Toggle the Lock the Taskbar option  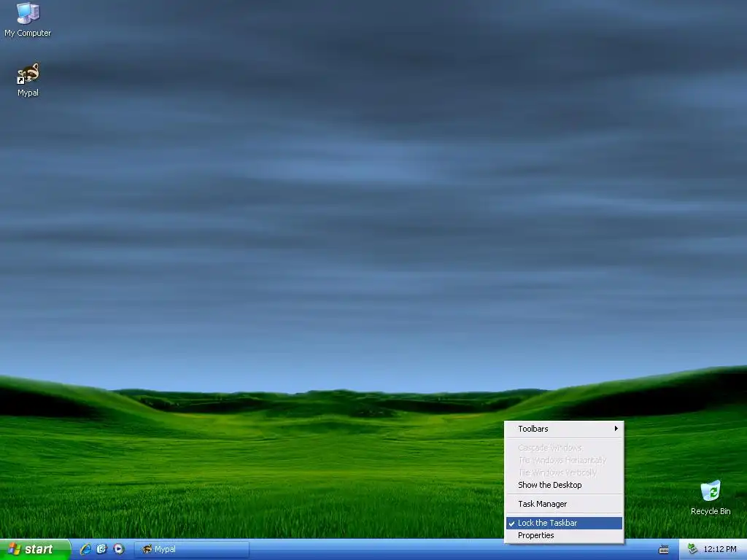[564, 523]
